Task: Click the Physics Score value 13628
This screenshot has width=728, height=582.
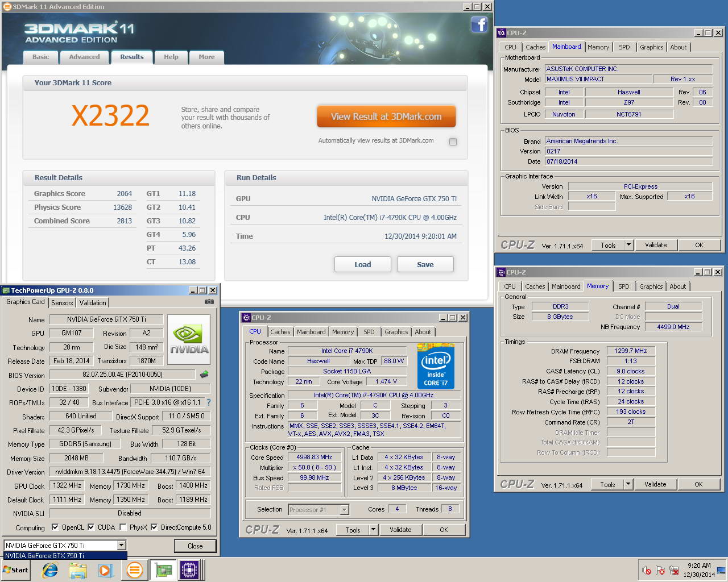Action: pos(122,207)
